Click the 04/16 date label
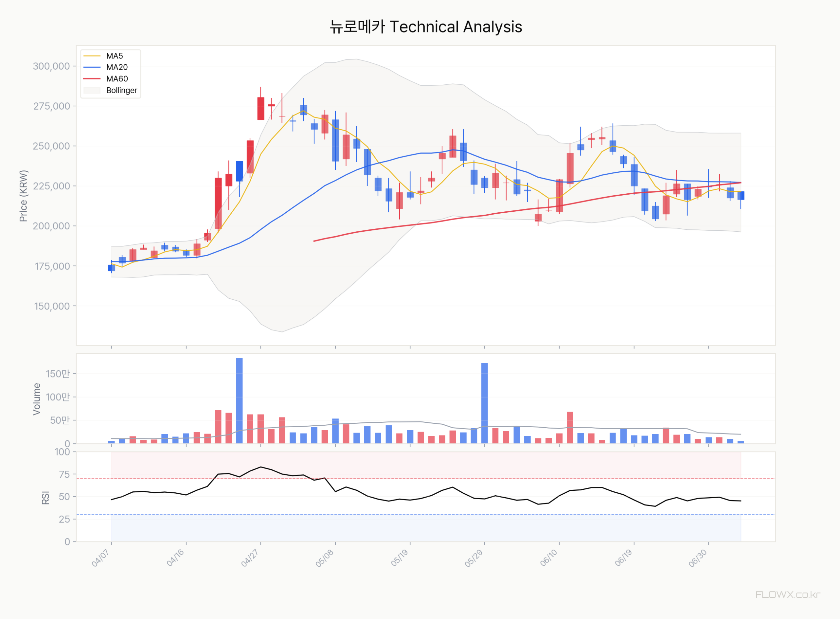 pos(176,558)
